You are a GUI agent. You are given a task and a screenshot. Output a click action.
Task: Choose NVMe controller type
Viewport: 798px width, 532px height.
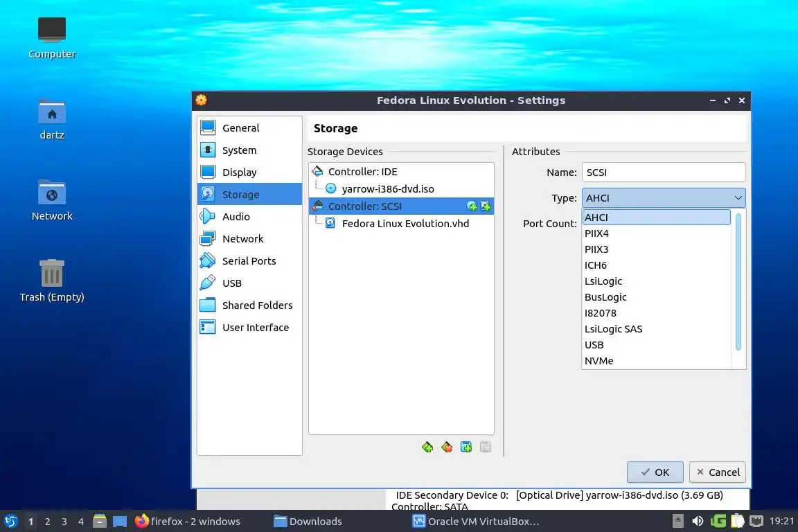(x=657, y=360)
